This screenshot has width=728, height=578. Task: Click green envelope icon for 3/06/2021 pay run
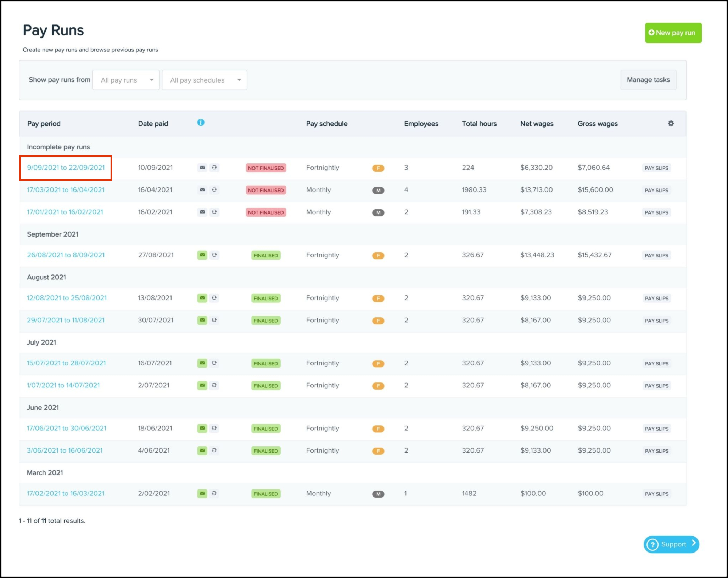coord(202,450)
